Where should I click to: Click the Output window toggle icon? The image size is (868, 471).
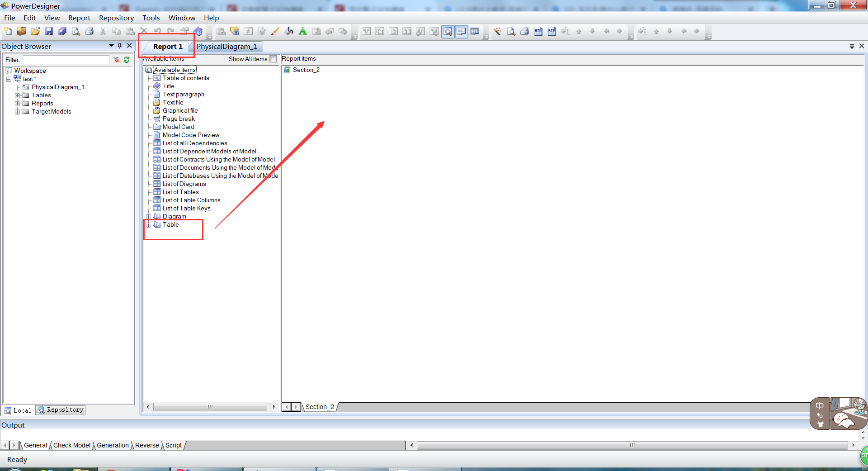coord(461,31)
